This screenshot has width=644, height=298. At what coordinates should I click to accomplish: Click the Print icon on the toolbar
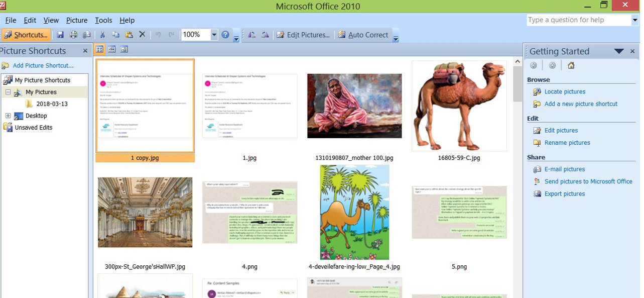(73, 34)
